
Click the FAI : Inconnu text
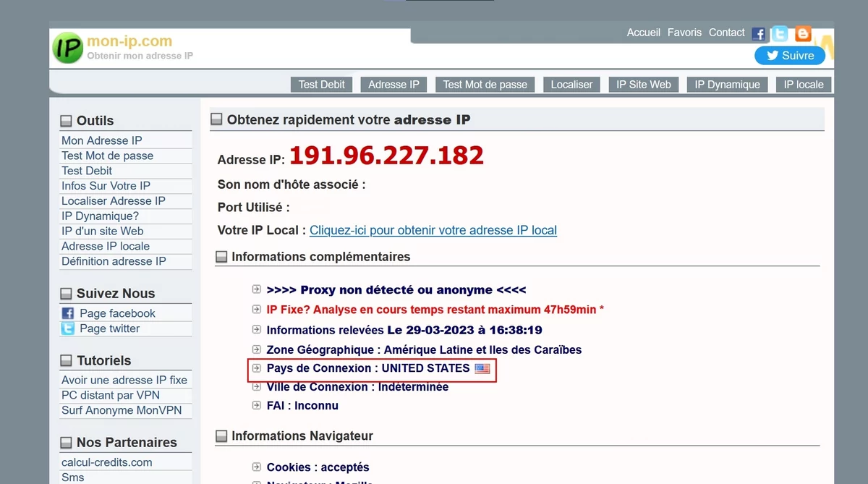point(302,406)
